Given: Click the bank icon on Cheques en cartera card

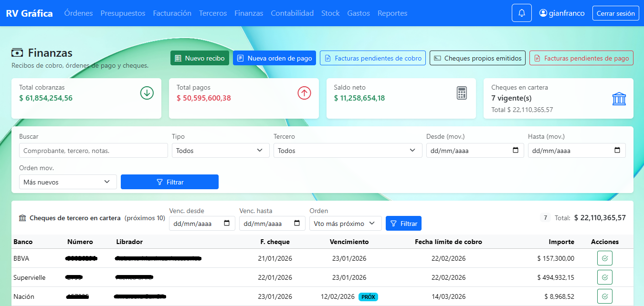Looking at the screenshot, I should [619, 99].
